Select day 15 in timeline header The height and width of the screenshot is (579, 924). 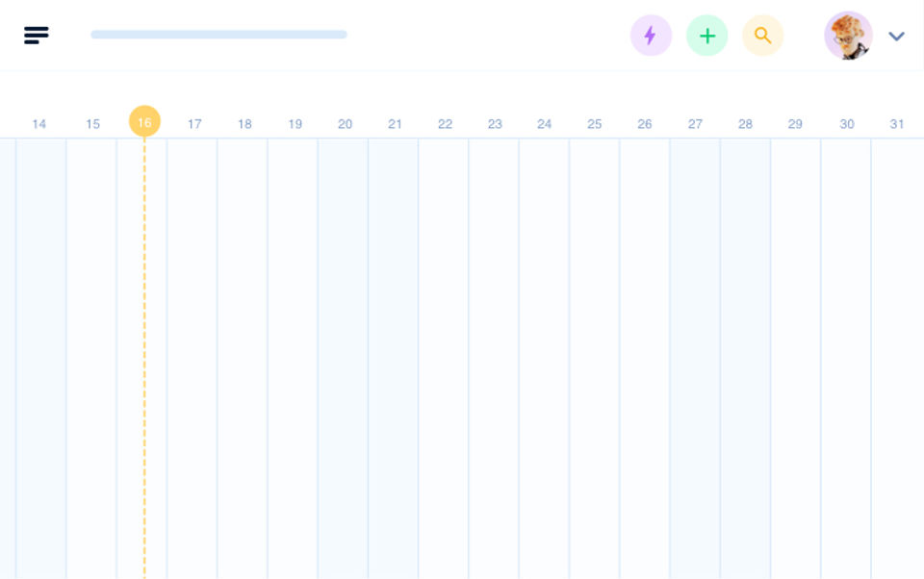(92, 124)
